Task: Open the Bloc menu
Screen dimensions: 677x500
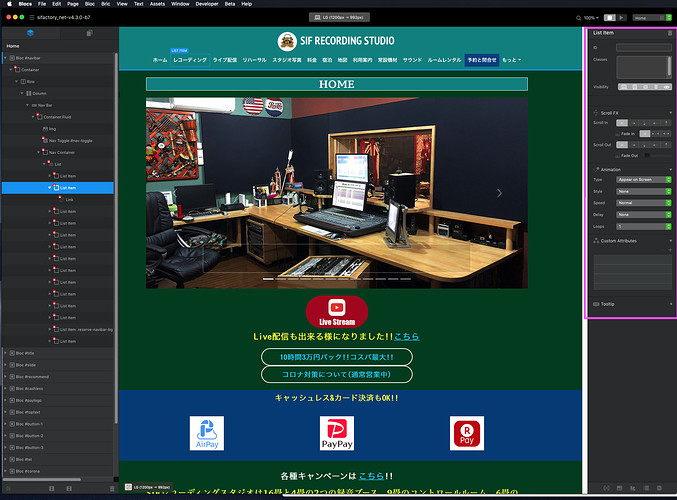Action: (x=90, y=4)
